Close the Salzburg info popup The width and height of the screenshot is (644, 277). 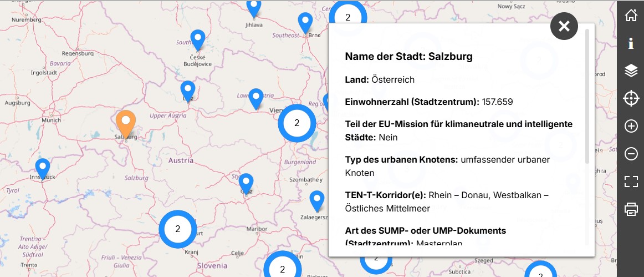564,26
